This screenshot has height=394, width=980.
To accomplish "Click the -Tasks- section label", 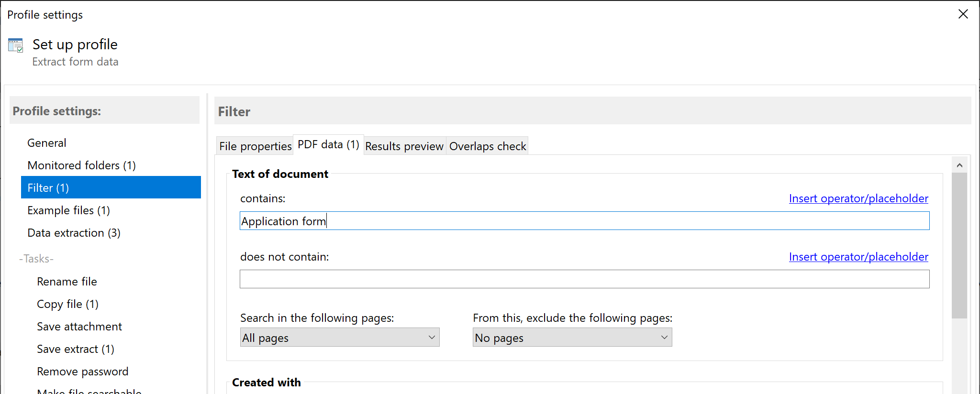I will click(36, 259).
